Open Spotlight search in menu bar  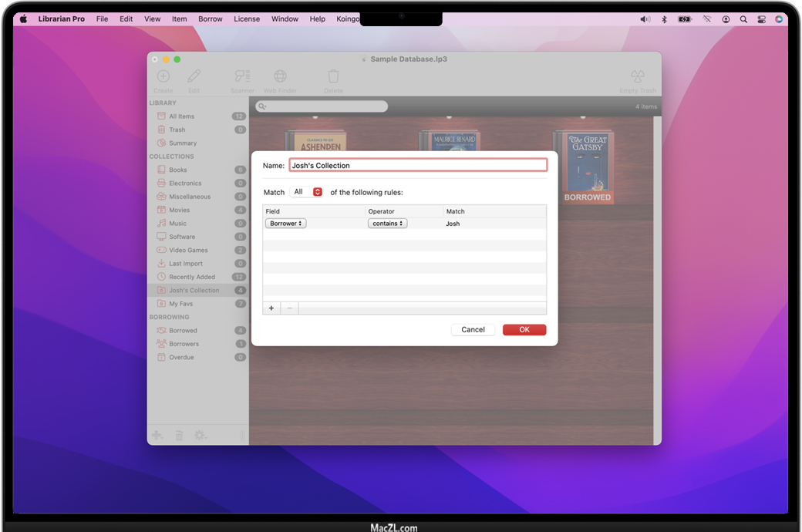coord(743,19)
